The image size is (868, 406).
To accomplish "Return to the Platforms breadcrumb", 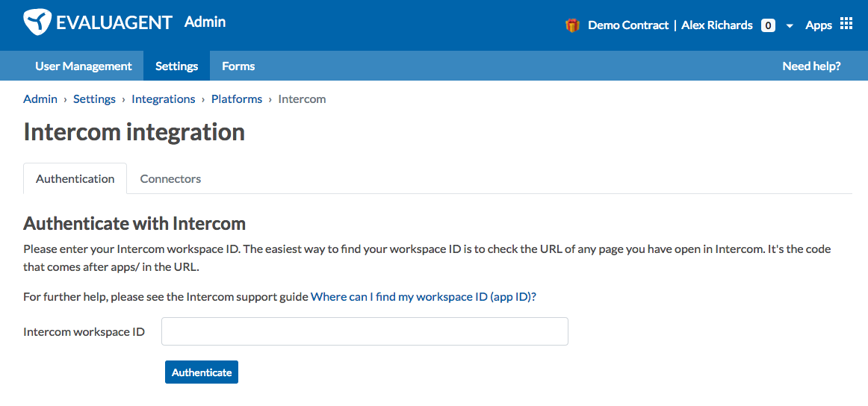I will coord(237,99).
